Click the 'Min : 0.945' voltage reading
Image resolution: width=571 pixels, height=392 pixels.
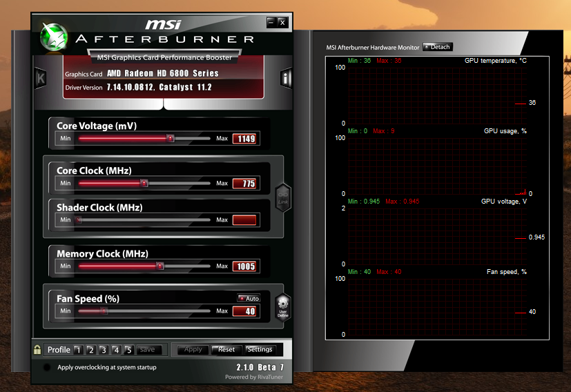click(x=364, y=202)
